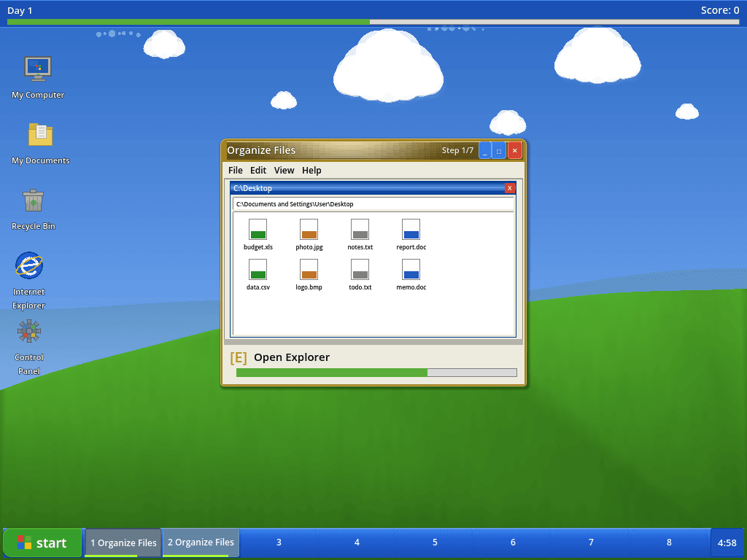Click the [E] key hint
This screenshot has width=747, height=560.
(239, 357)
